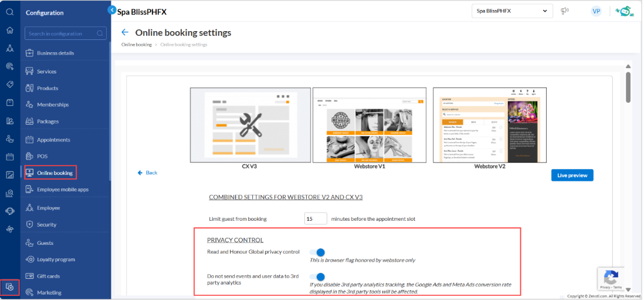Click the reCAPTCHA Privacy link
The image size is (644, 300).
605,288
